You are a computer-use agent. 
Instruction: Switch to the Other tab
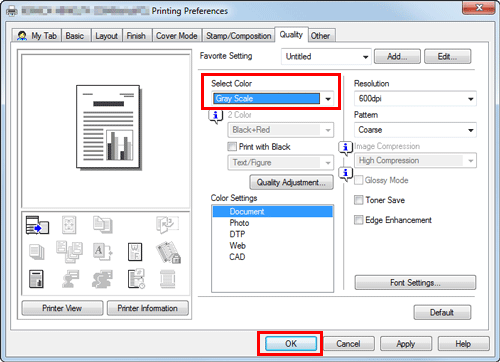click(321, 36)
